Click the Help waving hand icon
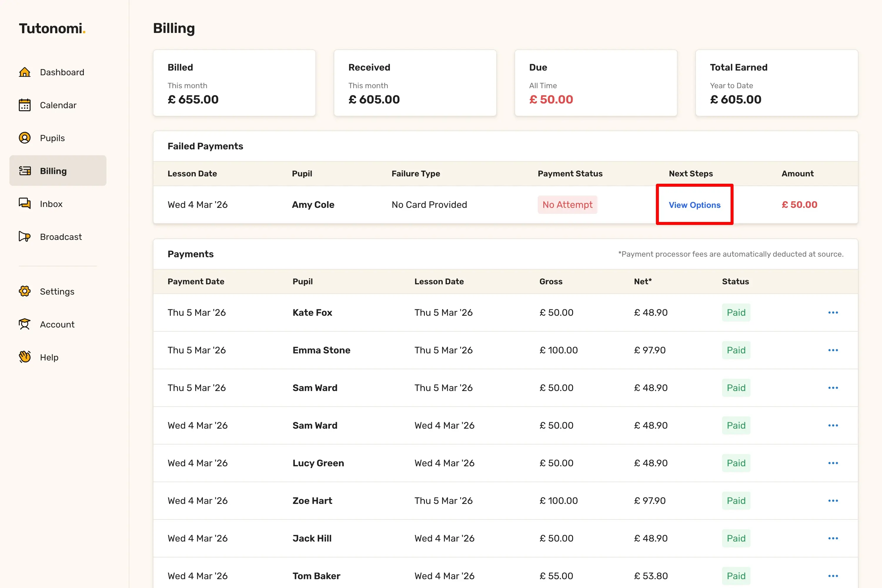The width and height of the screenshot is (882, 588). pos(25,357)
